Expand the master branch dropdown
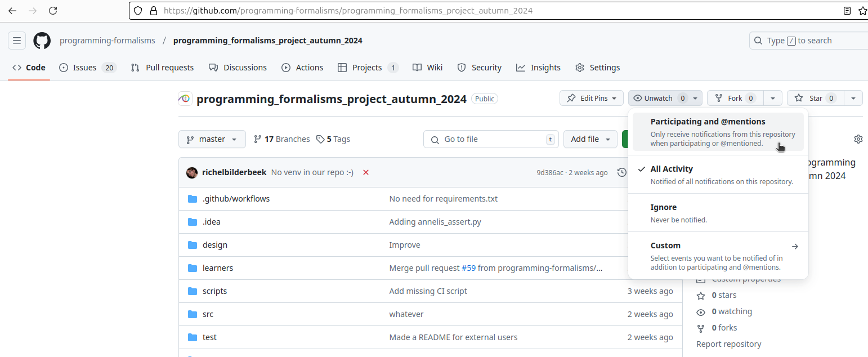This screenshot has width=868, height=357. [212, 139]
